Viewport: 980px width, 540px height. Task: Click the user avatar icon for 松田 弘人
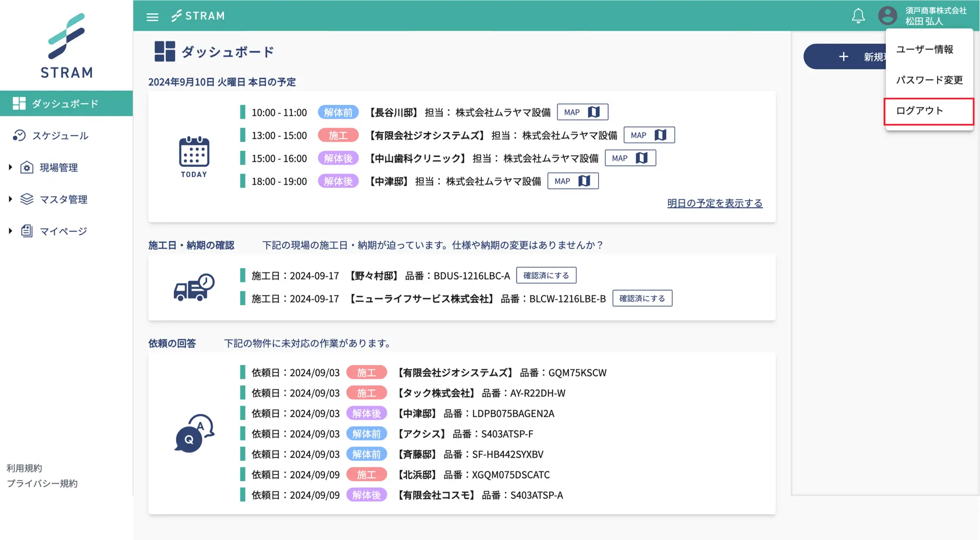tap(887, 15)
